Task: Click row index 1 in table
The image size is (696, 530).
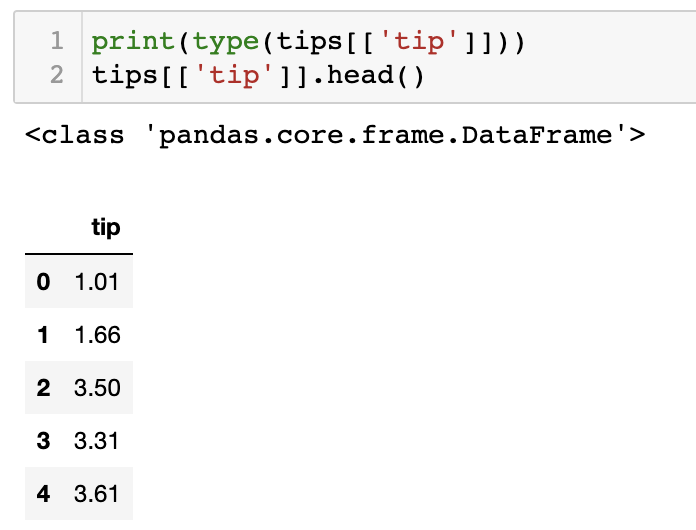Action: pyautogui.click(x=43, y=335)
